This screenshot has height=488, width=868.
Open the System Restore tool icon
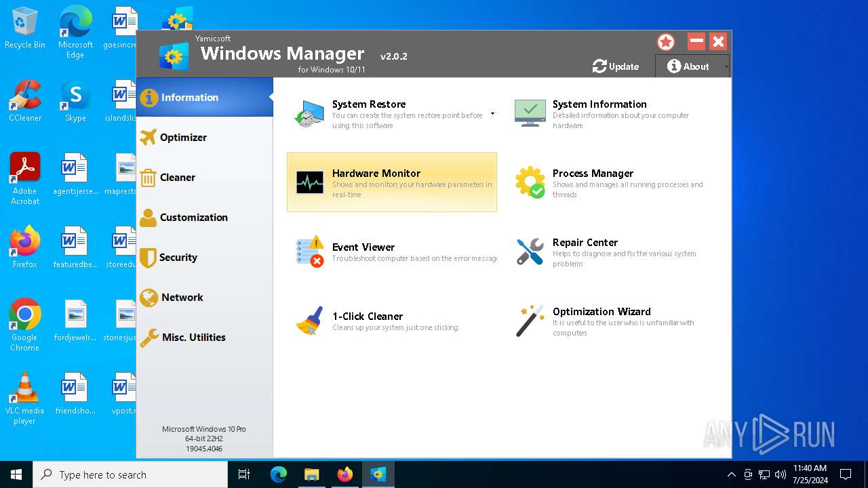click(309, 114)
